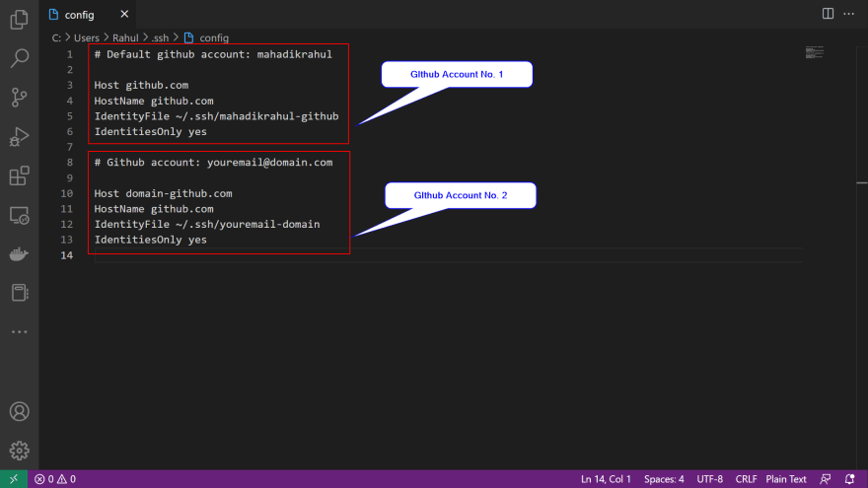Open the Accounts menu icon
Image resolution: width=868 pixels, height=488 pixels.
(x=20, y=412)
